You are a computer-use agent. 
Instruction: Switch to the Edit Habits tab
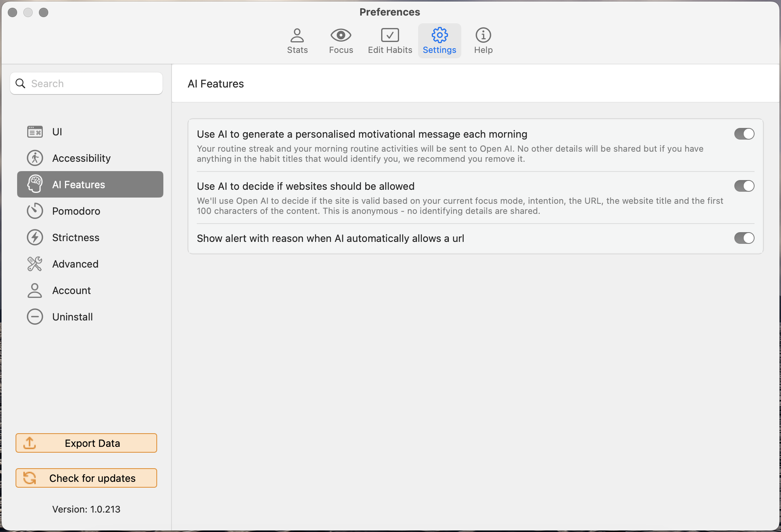(x=390, y=41)
